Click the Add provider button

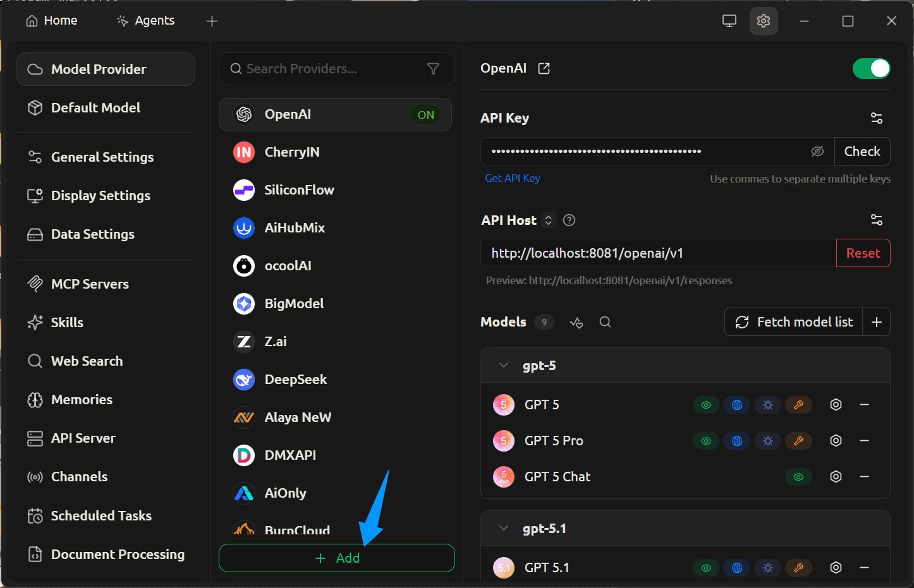[x=336, y=558]
